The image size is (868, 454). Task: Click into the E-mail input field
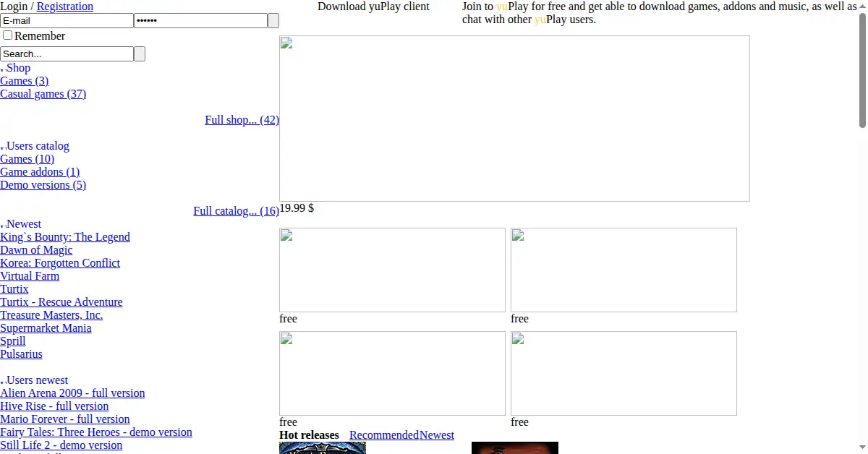(67, 21)
